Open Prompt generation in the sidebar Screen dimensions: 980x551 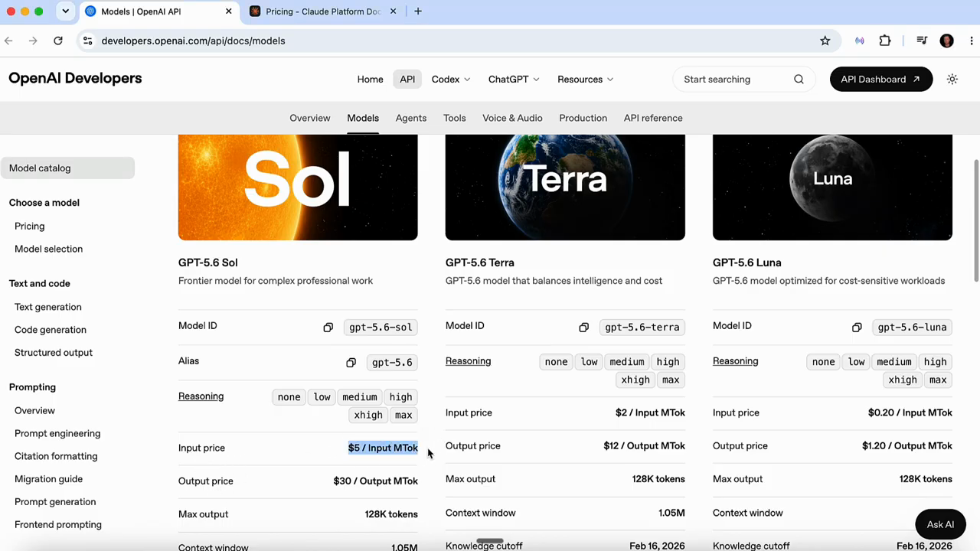pos(55,502)
